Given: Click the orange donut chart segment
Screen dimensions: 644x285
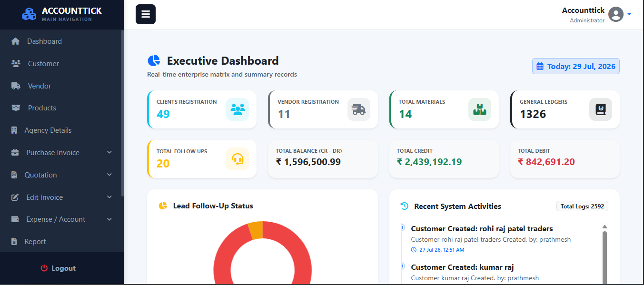Looking at the screenshot, I should pos(256,229).
